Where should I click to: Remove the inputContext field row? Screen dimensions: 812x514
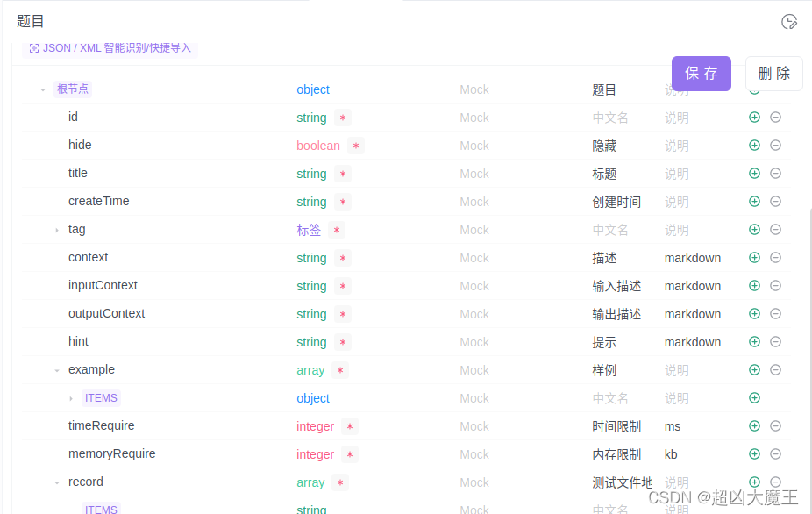click(775, 285)
